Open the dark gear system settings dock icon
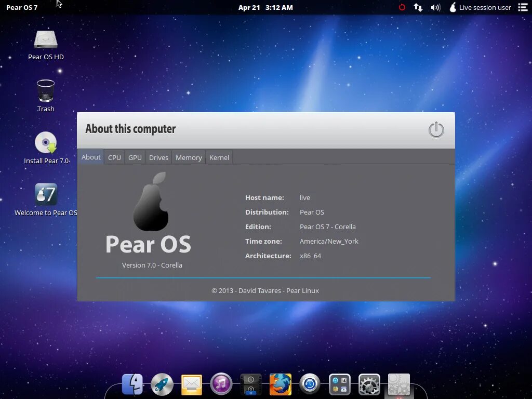The height and width of the screenshot is (399, 532). (369, 384)
